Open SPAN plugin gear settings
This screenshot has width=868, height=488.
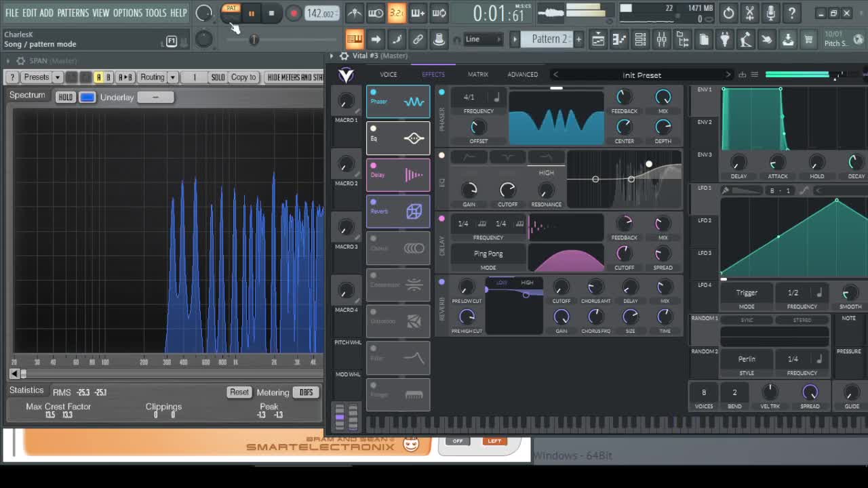[20, 61]
